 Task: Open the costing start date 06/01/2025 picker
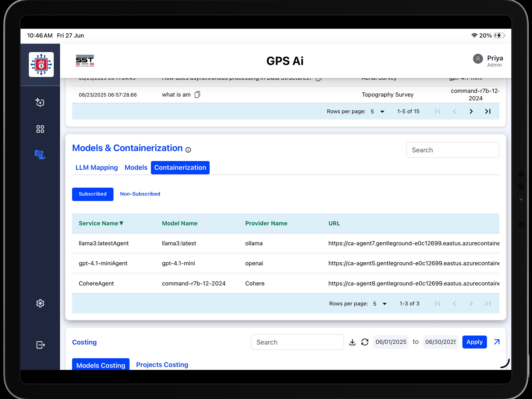tap(390, 342)
